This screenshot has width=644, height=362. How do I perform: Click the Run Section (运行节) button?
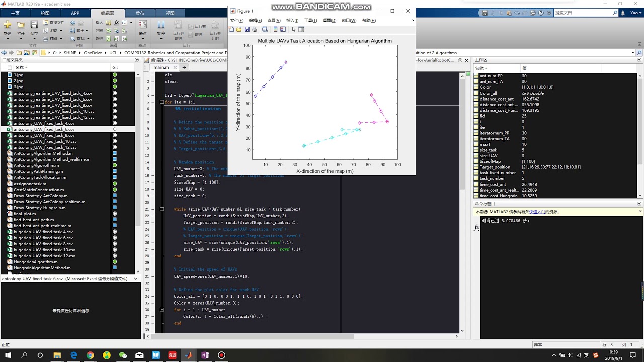197,27
